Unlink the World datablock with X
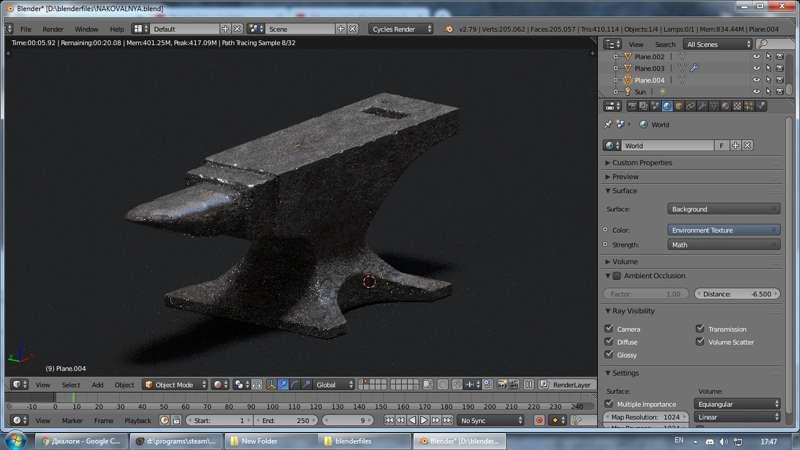Image resolution: width=800 pixels, height=450 pixels. click(747, 145)
